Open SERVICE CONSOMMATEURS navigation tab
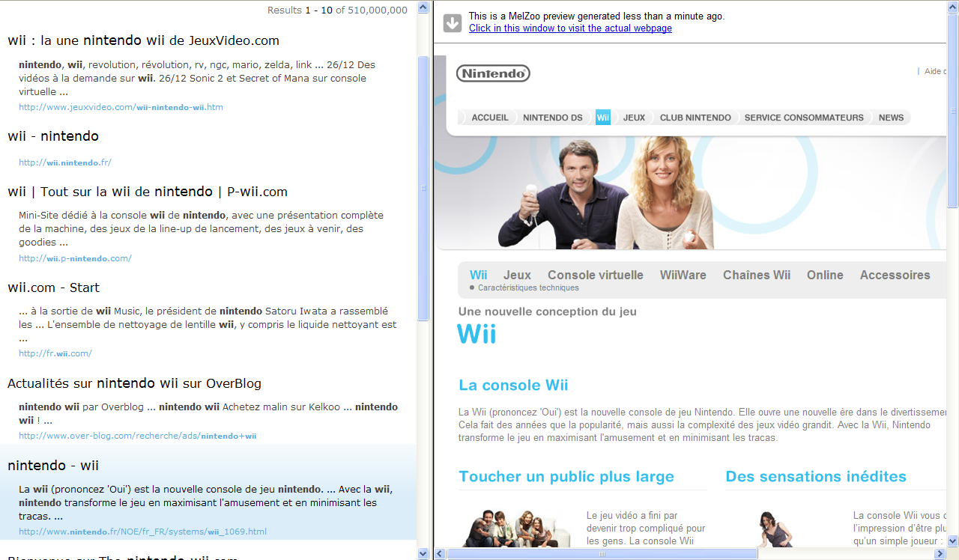This screenshot has width=959, height=560. (804, 118)
